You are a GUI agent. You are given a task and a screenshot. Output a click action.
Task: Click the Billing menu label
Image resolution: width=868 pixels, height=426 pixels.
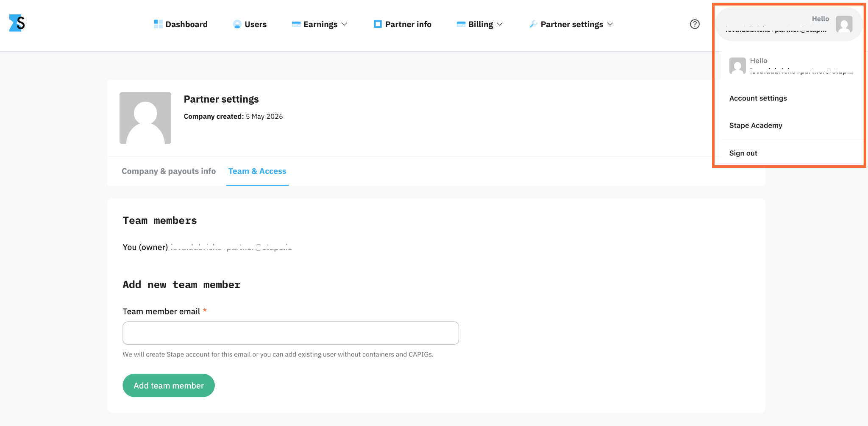481,24
